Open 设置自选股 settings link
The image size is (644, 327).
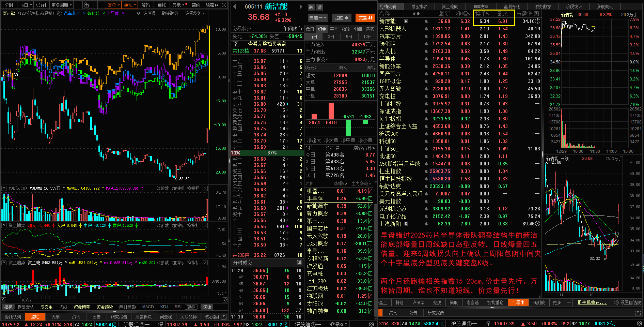[628, 302]
